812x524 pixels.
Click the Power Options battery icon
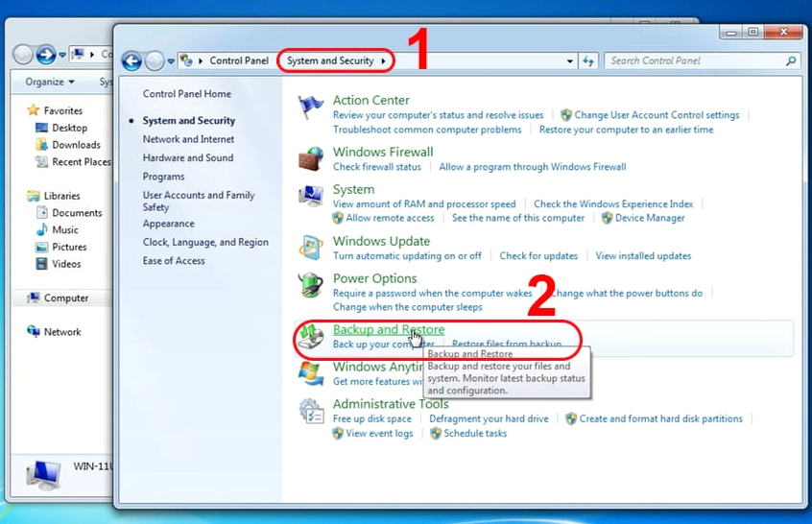311,285
